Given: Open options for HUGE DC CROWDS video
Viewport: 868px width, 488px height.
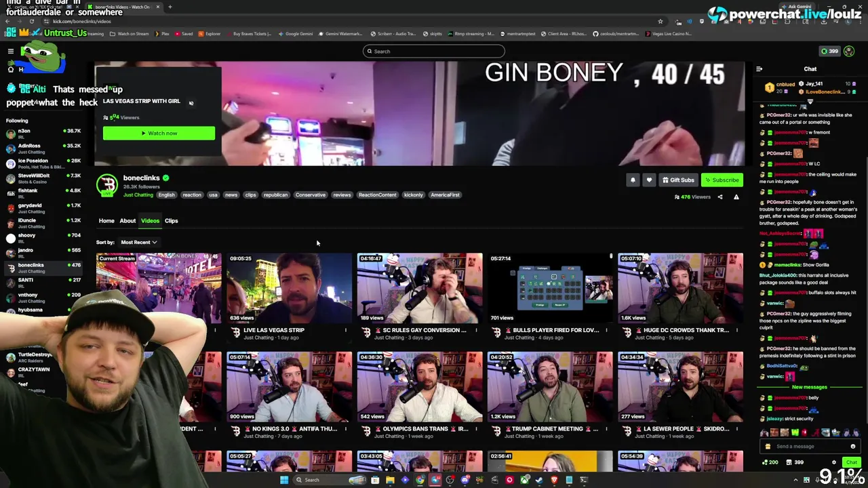Looking at the screenshot, I should coord(736,331).
